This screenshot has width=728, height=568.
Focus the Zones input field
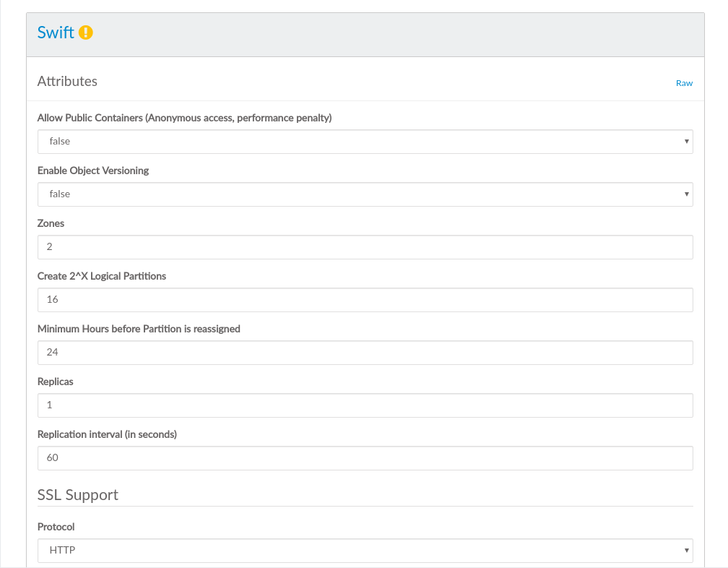tap(365, 247)
